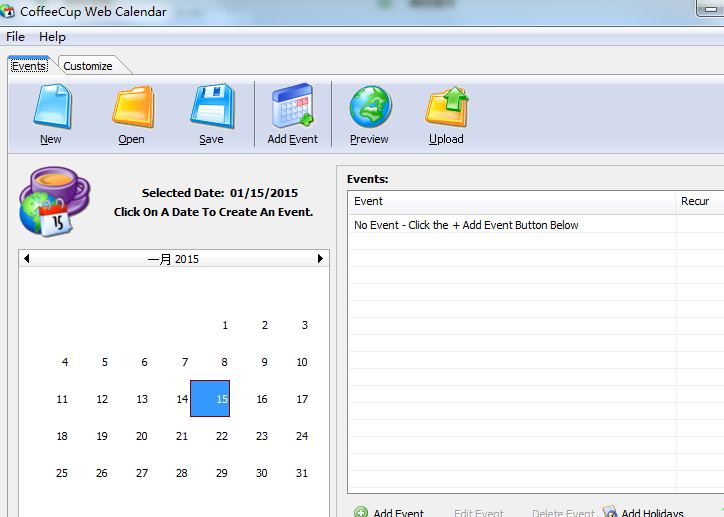This screenshot has width=724, height=517.
Task: Select January 13 on the calendar
Action: click(142, 399)
